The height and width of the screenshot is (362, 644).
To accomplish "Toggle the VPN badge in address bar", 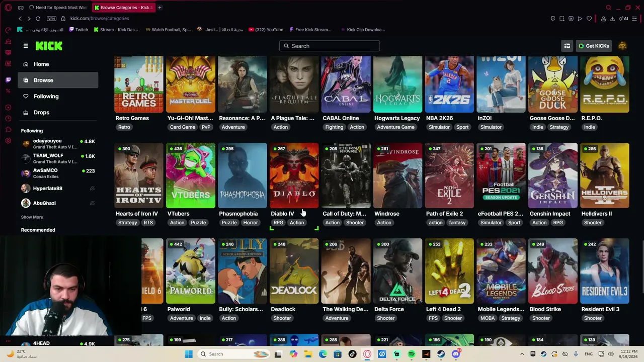I will (51, 19).
